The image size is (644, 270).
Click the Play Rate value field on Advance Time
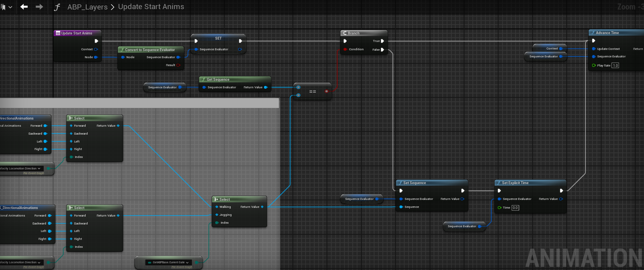coord(615,65)
